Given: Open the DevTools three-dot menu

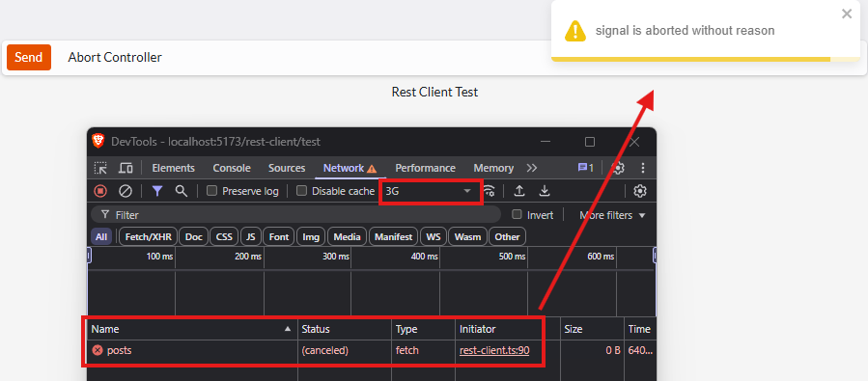Looking at the screenshot, I should coord(643,168).
